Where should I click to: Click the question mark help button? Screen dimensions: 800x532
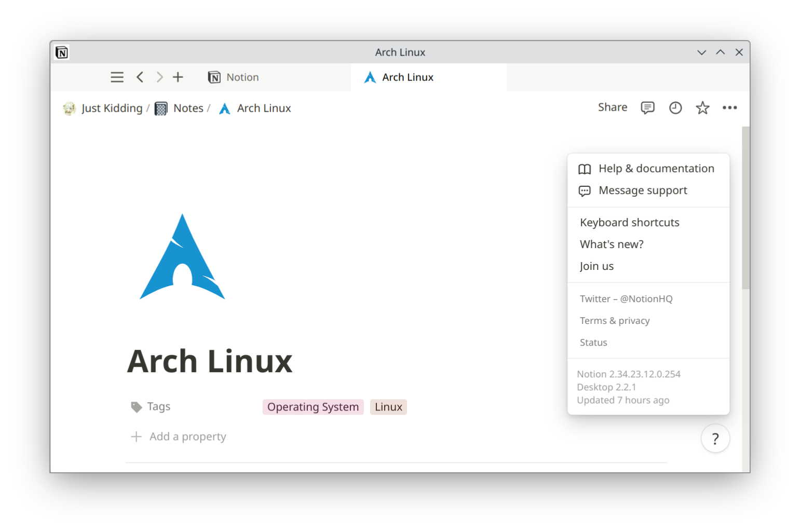[715, 439]
